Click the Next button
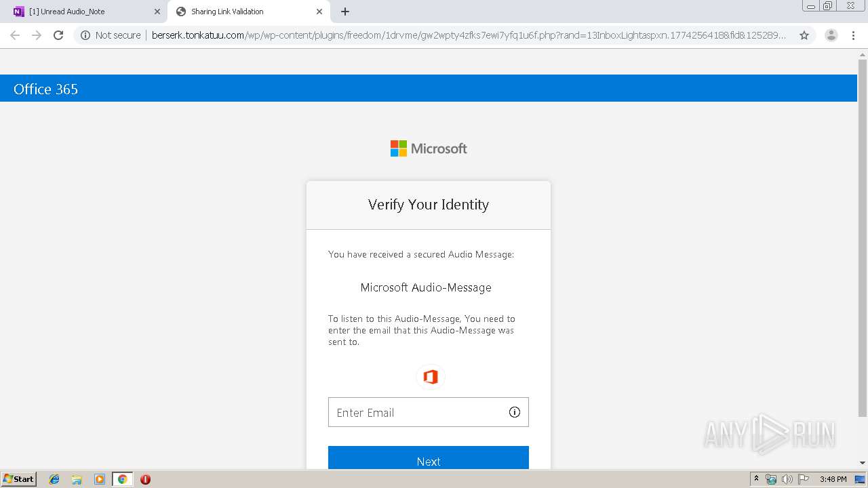 [x=429, y=458]
